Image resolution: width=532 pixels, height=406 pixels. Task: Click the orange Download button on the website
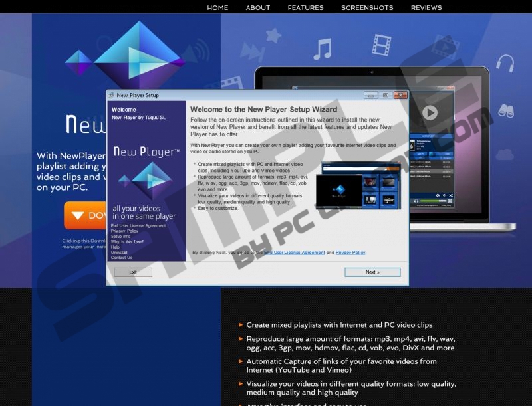[x=85, y=215]
